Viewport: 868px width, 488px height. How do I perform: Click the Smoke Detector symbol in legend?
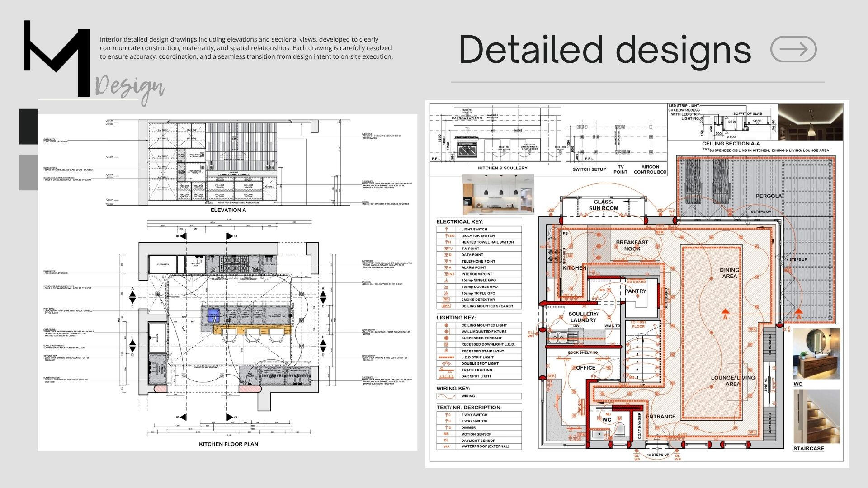pos(446,300)
